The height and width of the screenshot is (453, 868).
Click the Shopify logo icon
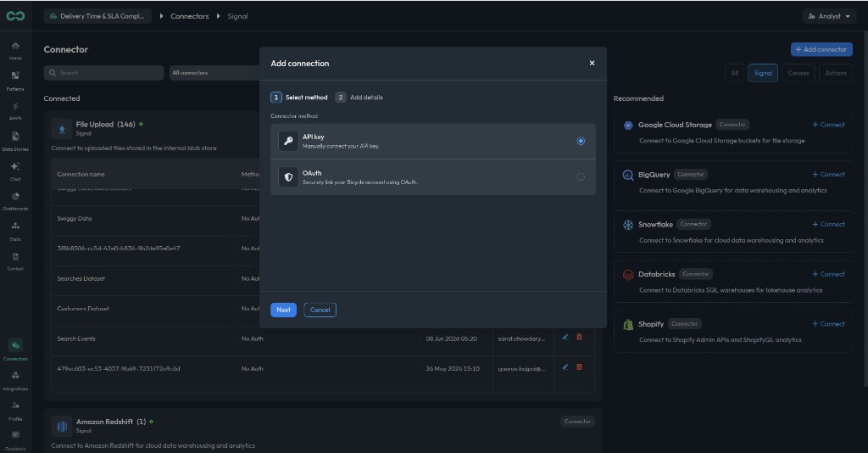pyautogui.click(x=628, y=325)
